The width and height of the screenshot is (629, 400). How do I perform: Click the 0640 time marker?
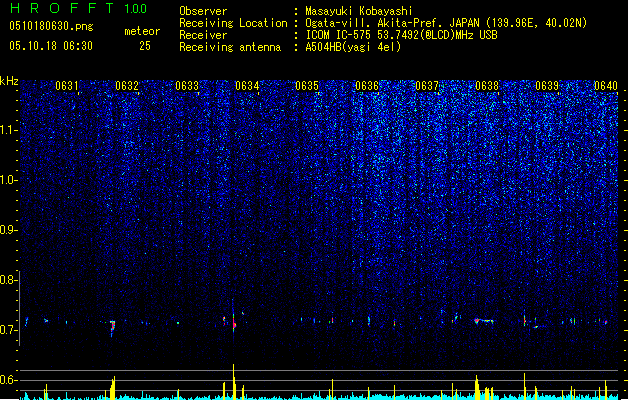(x=606, y=86)
